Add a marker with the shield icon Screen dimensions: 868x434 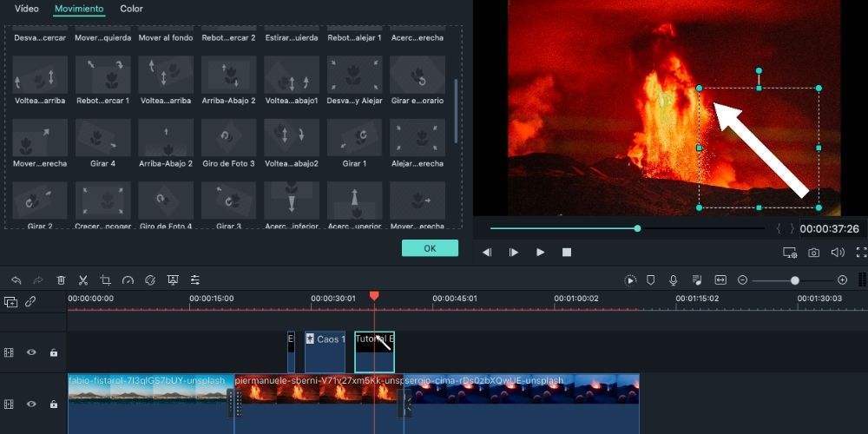coord(651,280)
